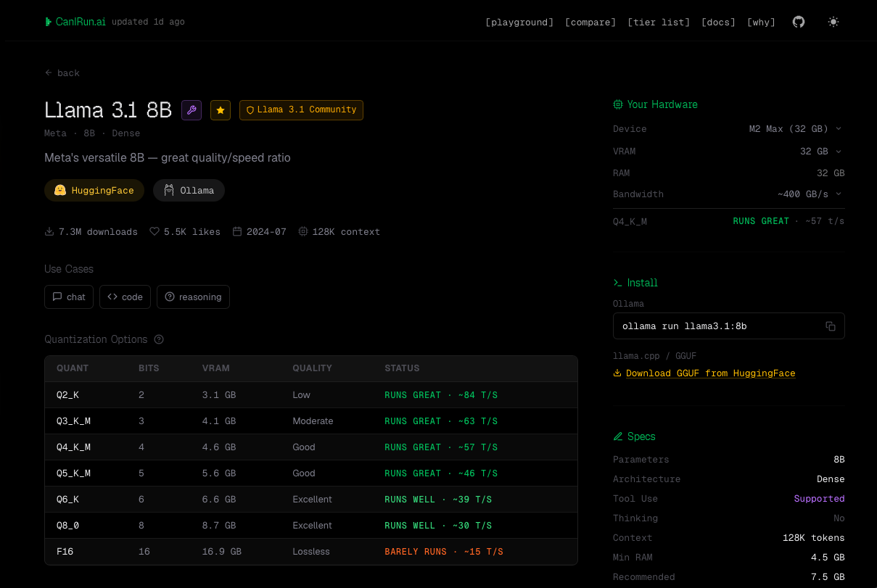Open the docs menu item

(718, 22)
